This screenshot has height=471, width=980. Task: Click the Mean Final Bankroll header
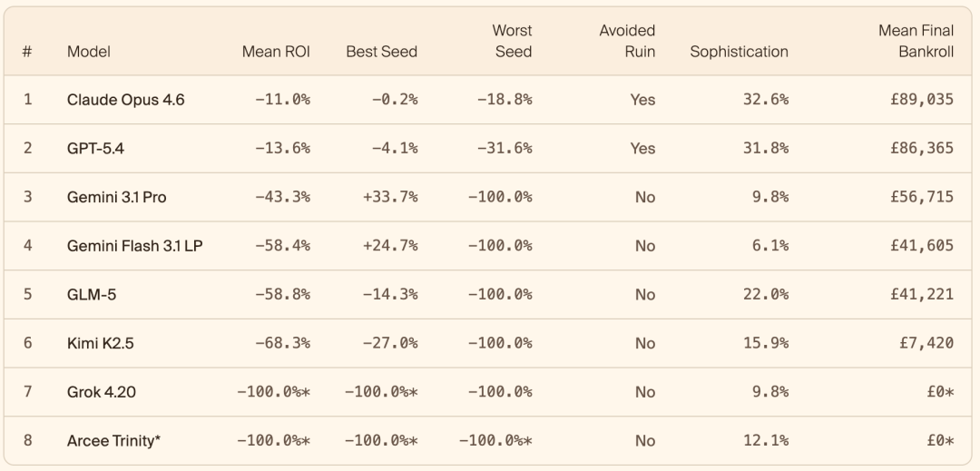[x=916, y=41]
